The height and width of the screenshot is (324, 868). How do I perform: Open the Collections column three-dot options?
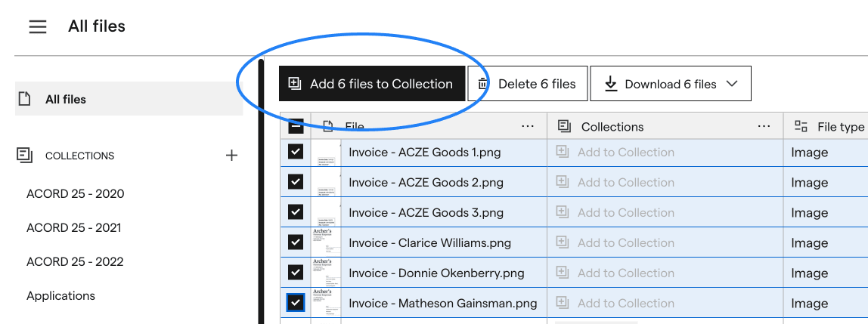click(x=764, y=127)
